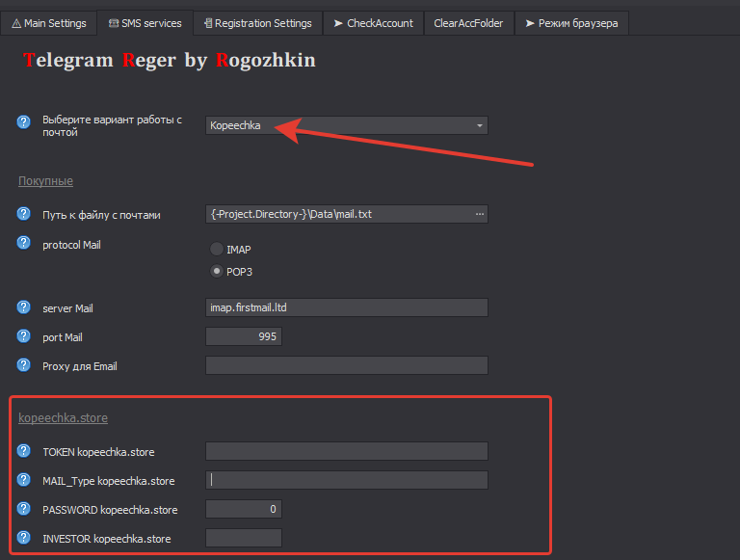Click the arrow icon on CheckAccount tab
This screenshot has width=740, height=560.
coord(338,23)
